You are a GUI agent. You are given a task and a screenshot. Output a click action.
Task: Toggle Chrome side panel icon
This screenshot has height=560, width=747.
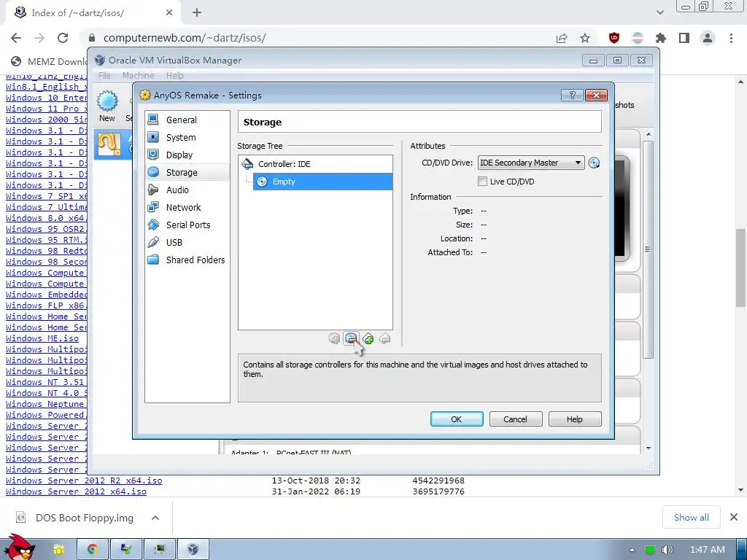(x=684, y=38)
